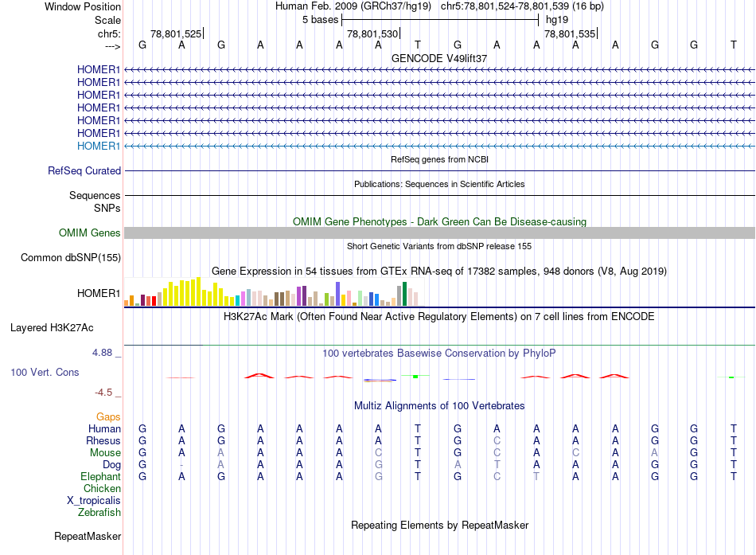This screenshot has height=555, width=756.
Task: Select the Chicken alignment row label
Action: (x=102, y=488)
